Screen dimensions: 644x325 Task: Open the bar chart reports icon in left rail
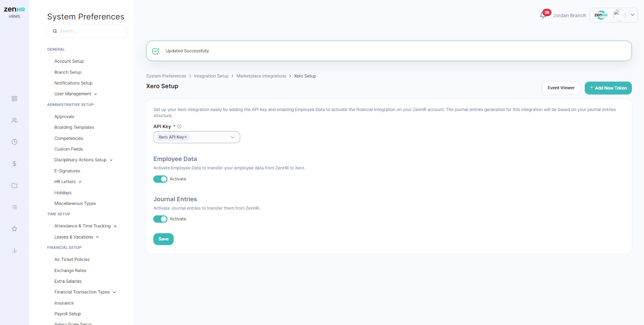pyautogui.click(x=14, y=251)
